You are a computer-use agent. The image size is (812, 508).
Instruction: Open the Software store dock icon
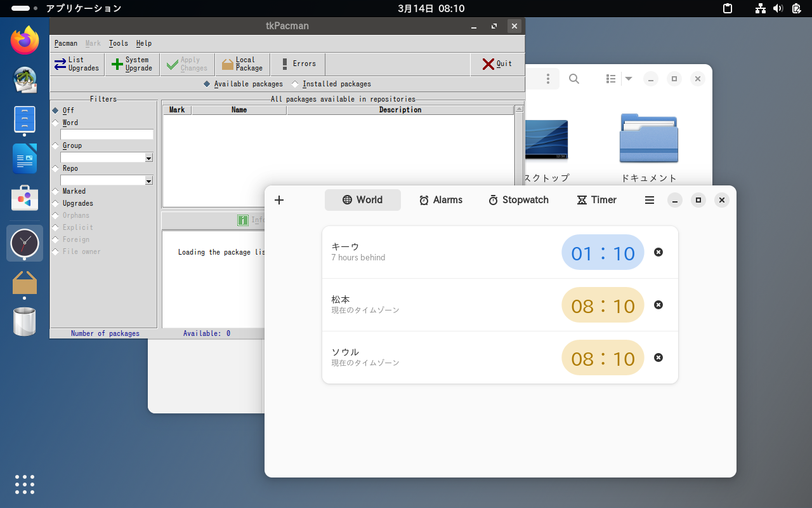pos(25,198)
